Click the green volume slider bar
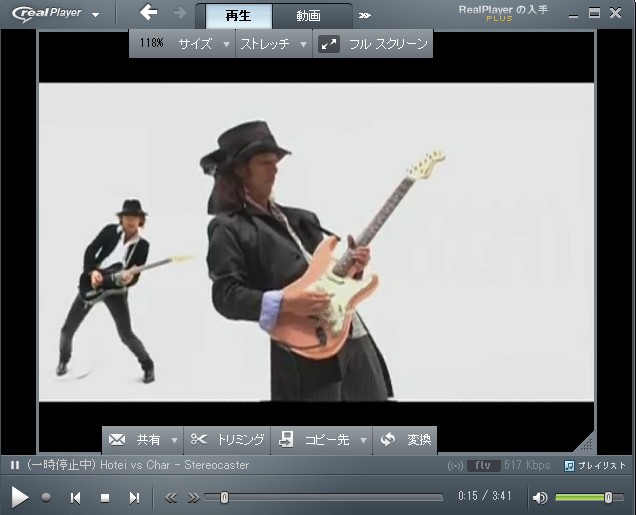This screenshot has height=515, width=636. pos(580,498)
